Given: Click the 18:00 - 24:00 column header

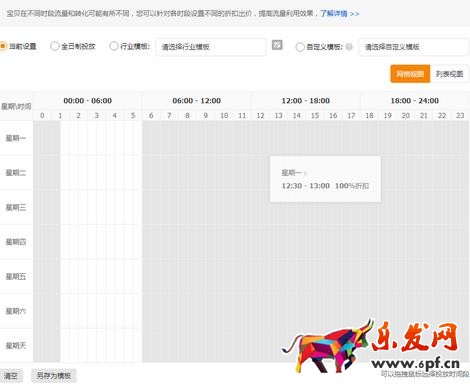Looking at the screenshot, I should [x=415, y=101].
